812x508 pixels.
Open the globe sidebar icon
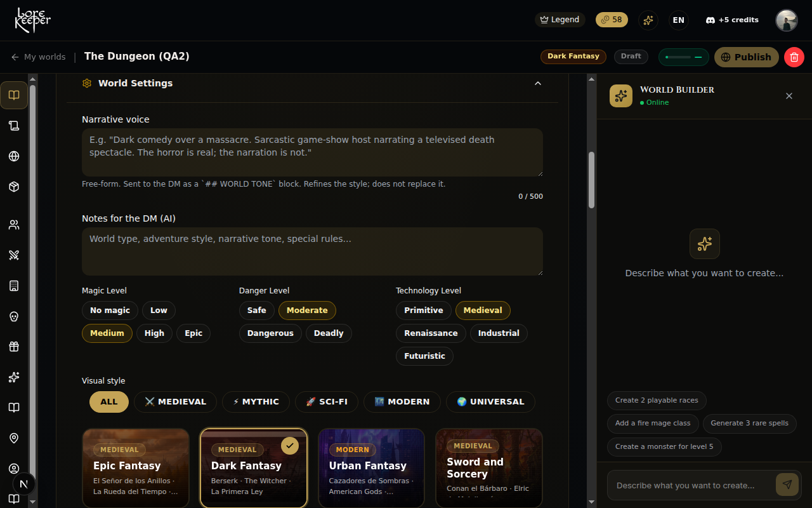point(14,156)
